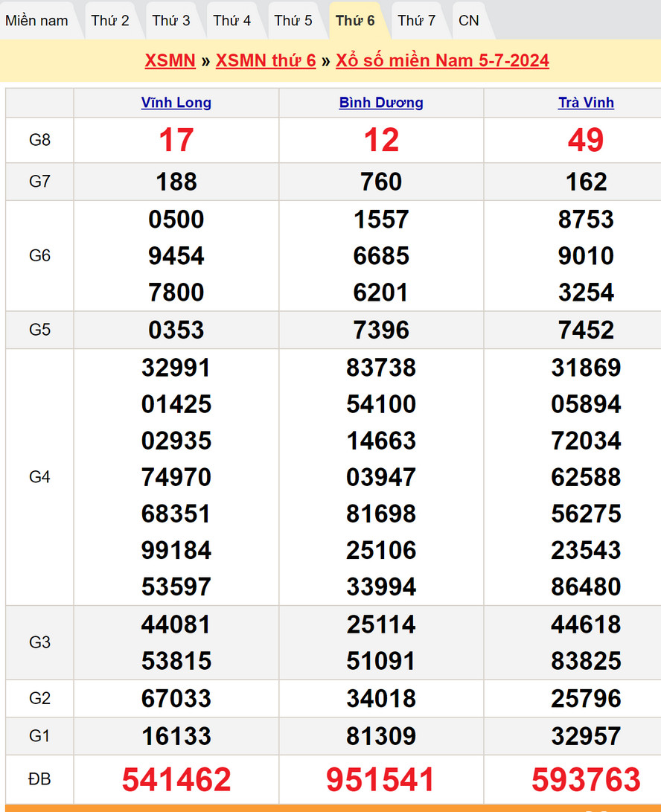Switch to the Thứ 2 tab
661x812 pixels.
[110, 21]
